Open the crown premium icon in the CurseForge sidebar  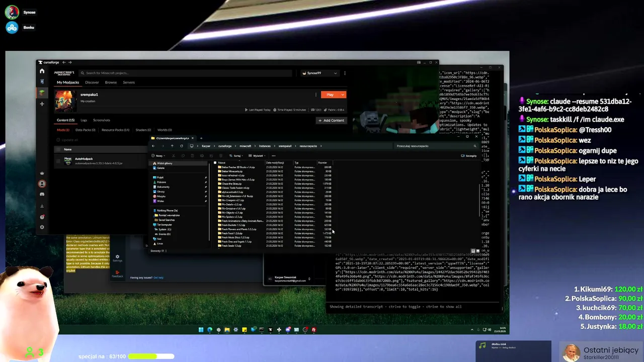[42, 173]
